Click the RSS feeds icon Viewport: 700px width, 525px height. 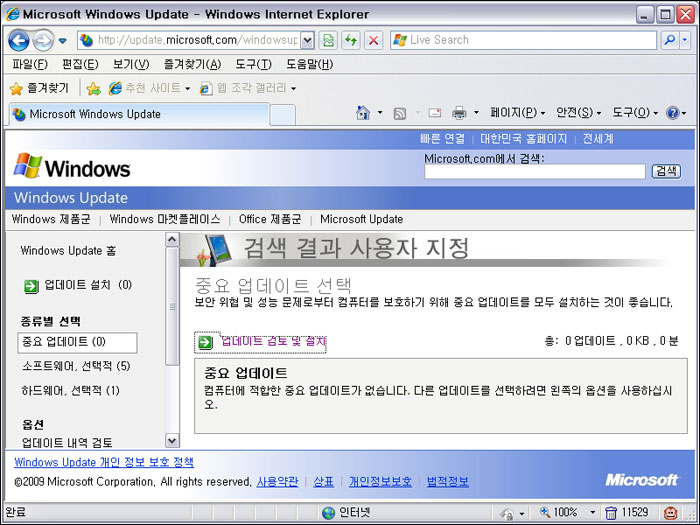tap(400, 113)
